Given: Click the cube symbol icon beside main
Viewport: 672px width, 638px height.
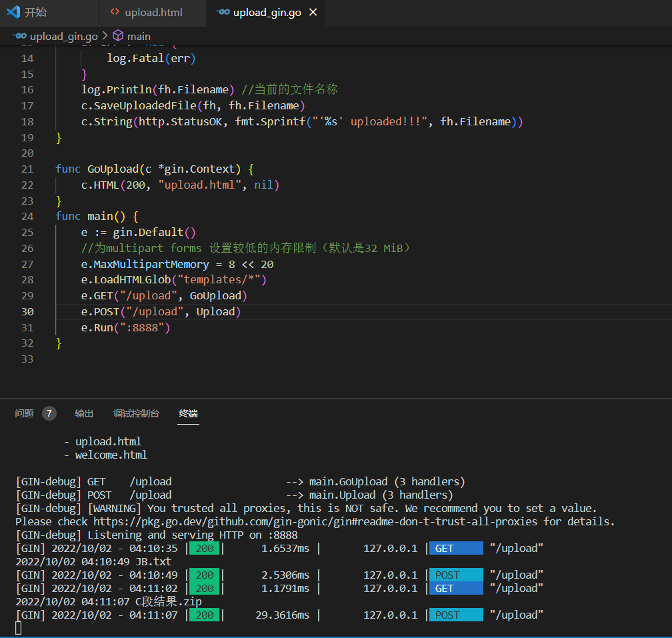Looking at the screenshot, I should tap(118, 36).
